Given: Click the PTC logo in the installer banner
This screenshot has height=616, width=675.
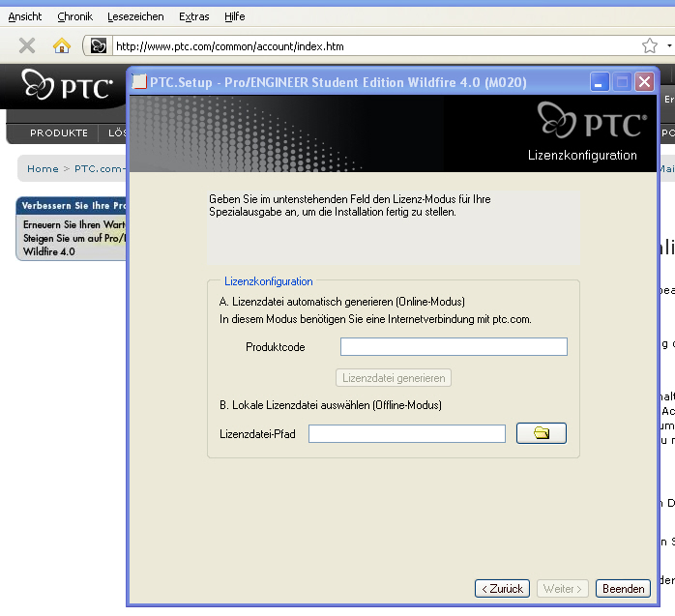Looking at the screenshot, I should pos(592,120).
